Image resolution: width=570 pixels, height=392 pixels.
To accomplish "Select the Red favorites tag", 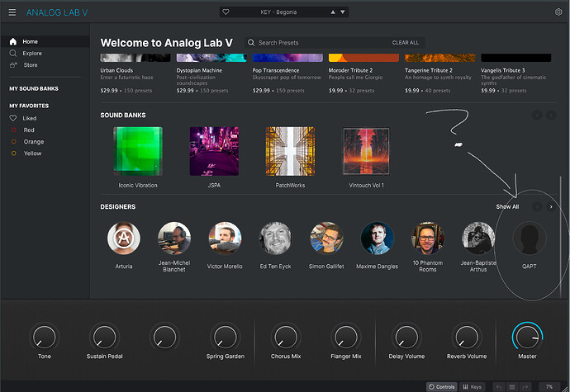I will tap(29, 130).
